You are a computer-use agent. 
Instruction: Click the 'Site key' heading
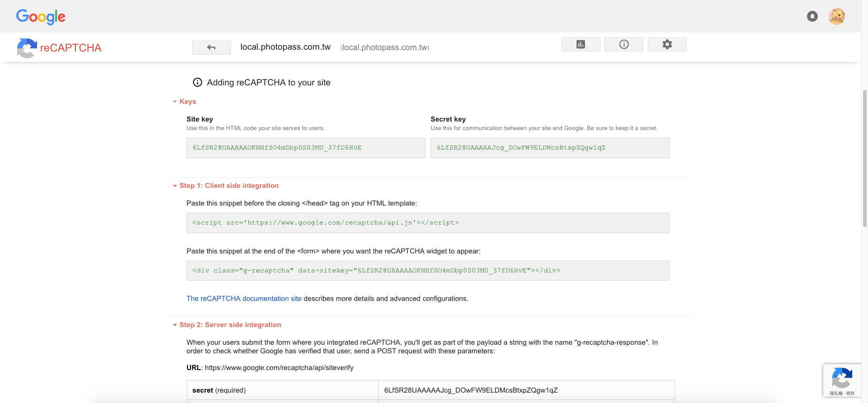200,119
